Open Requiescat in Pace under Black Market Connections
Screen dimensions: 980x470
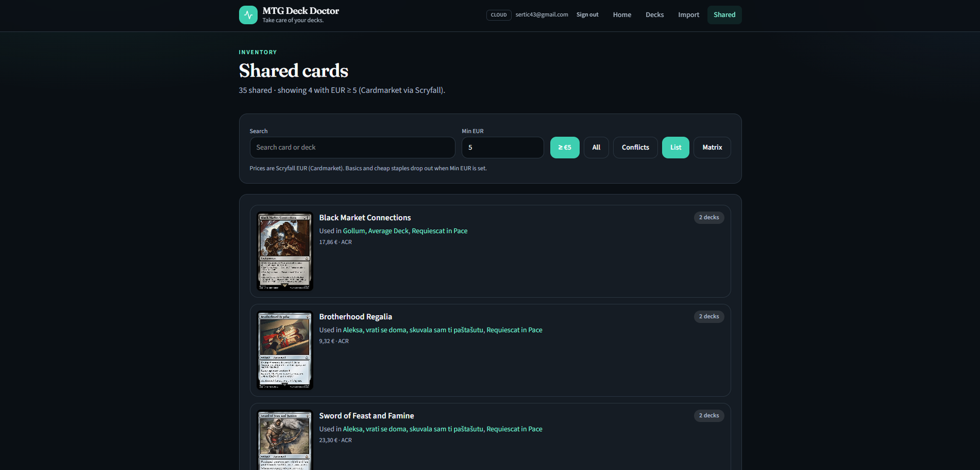tap(439, 231)
